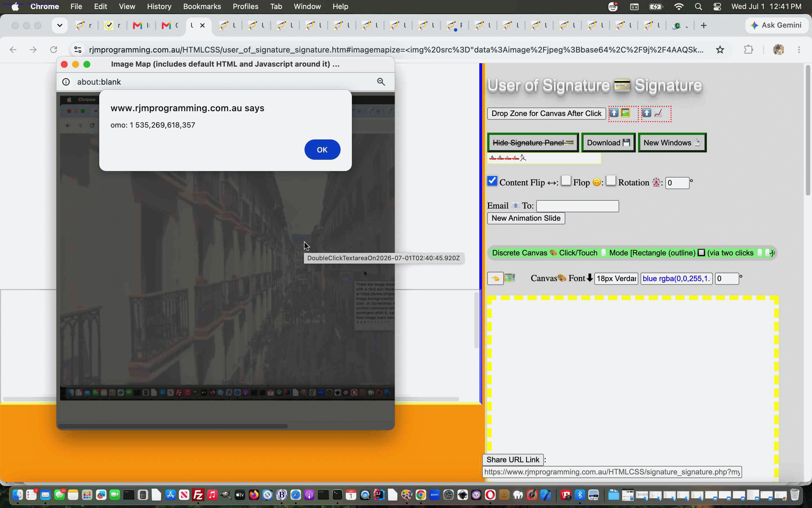Click the New Animation Slide button

coord(526,218)
